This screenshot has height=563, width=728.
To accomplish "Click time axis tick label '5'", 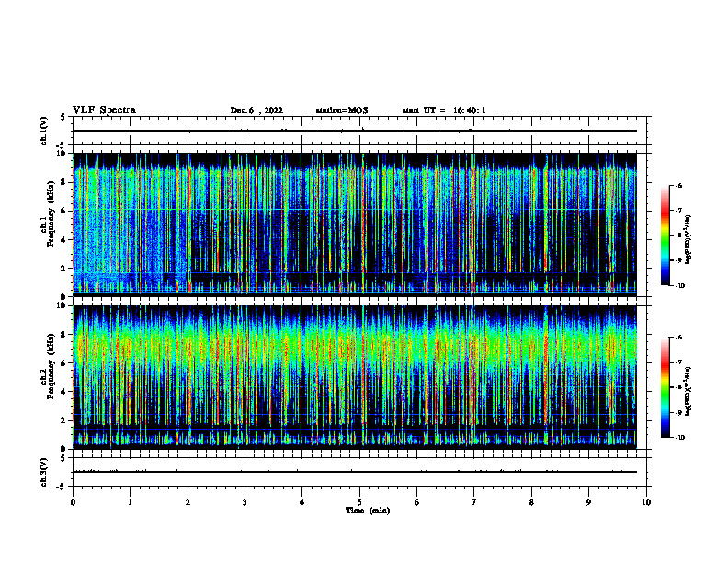I will tap(359, 502).
